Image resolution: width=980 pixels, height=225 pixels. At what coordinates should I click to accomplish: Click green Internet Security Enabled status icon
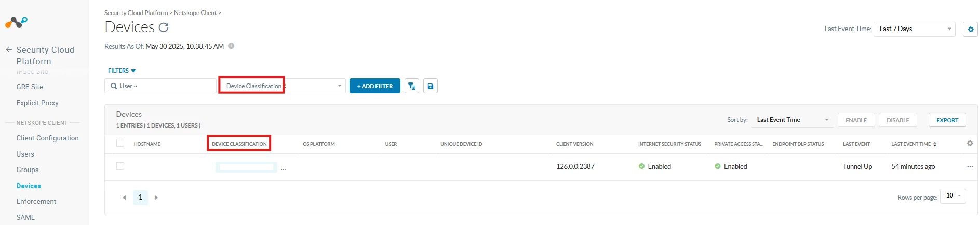click(641, 166)
